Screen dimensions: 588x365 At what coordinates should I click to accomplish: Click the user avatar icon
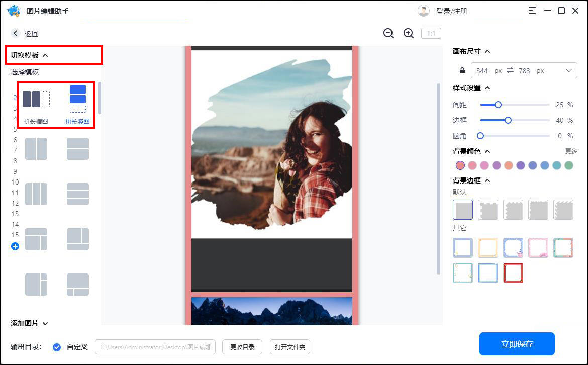(x=424, y=10)
